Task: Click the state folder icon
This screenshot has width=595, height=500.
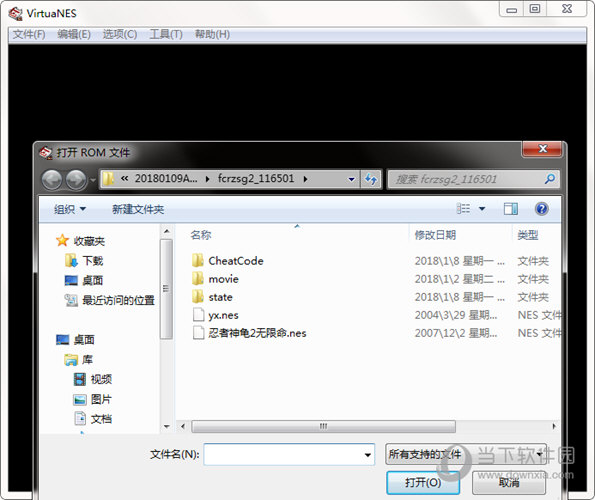Action: click(x=198, y=297)
